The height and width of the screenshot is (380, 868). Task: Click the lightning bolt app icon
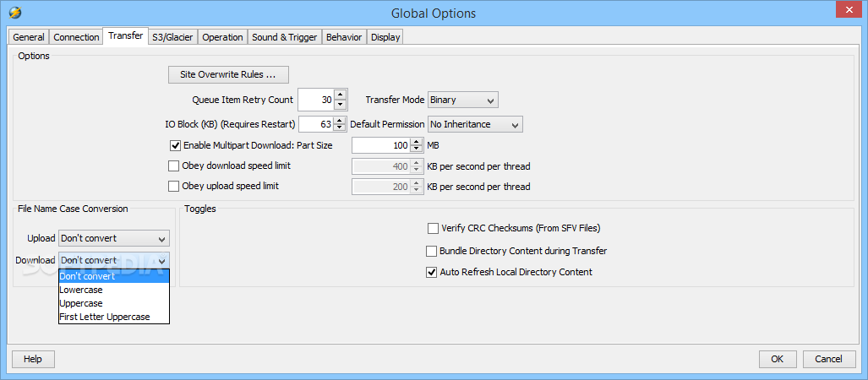[x=14, y=13]
